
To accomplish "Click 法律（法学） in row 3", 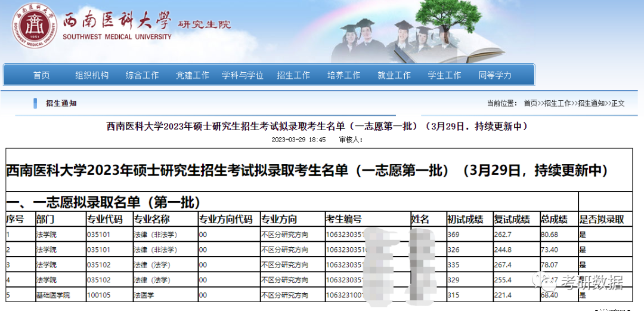I will [153, 265].
